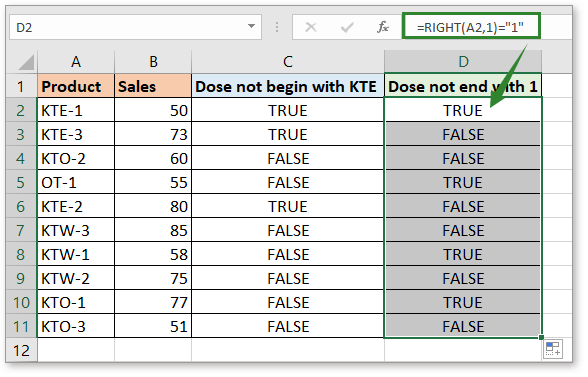Select the sales value 85 cell
The image size is (588, 377).
coord(153,230)
